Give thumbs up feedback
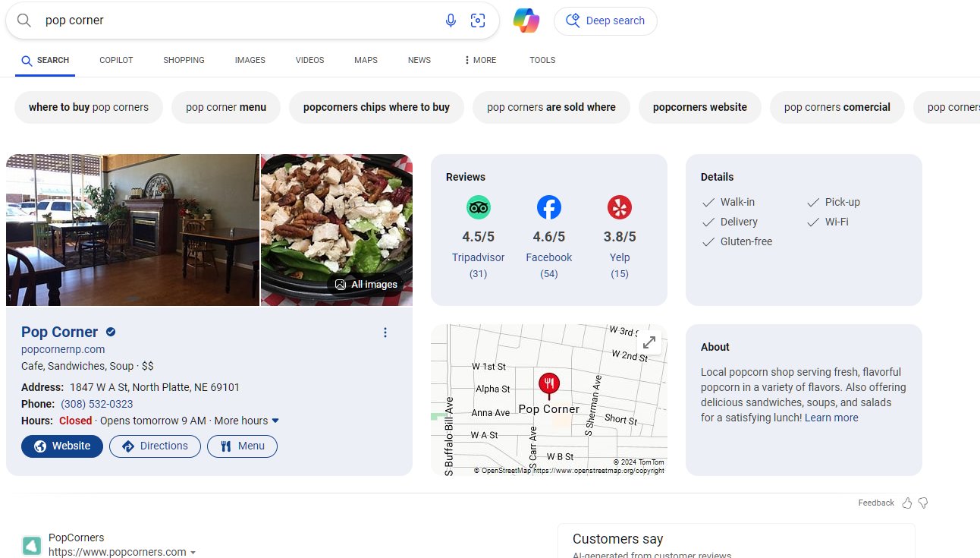Viewport: 980px width, 558px height. coord(907,503)
